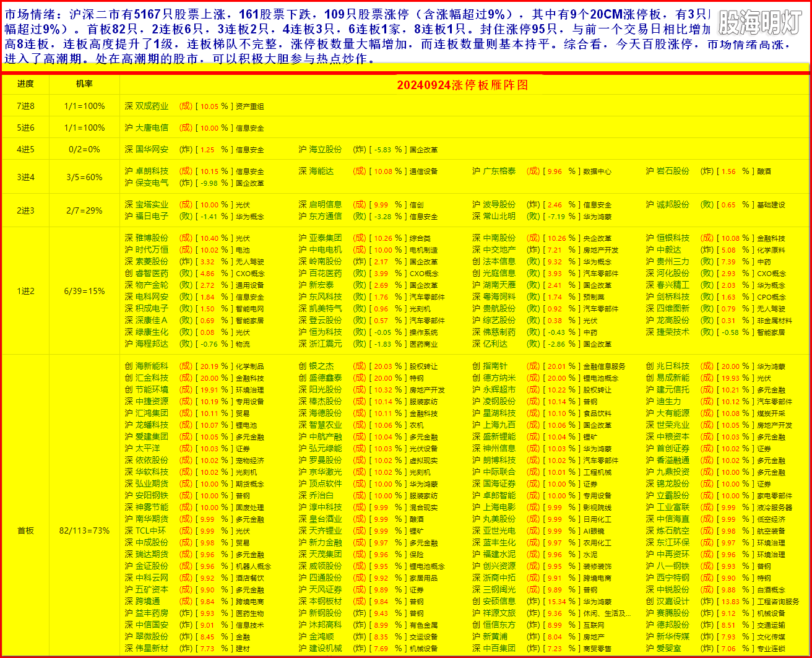Click stock name 广东榕泰

[x=499, y=171]
